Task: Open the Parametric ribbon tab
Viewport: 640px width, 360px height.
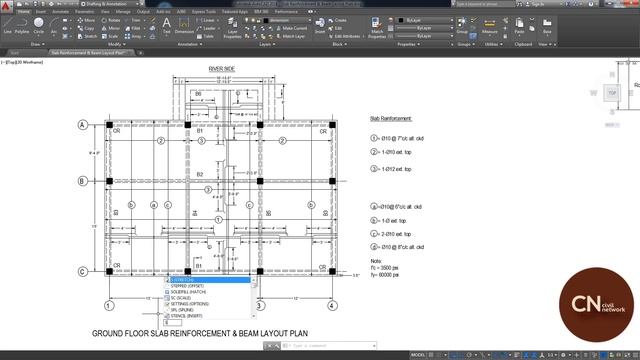Action: coord(84,12)
